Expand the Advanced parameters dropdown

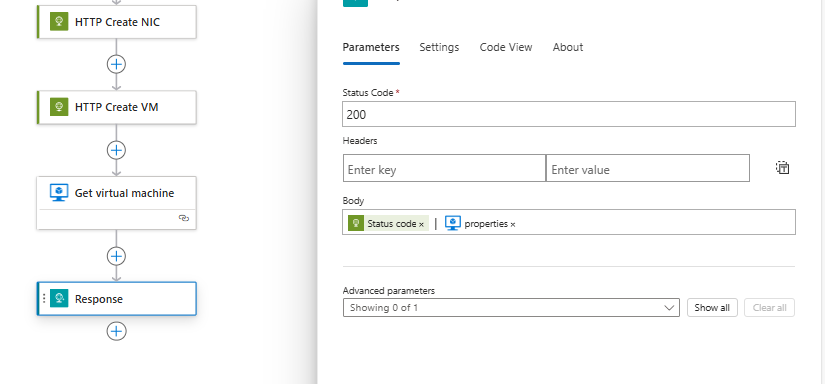511,308
